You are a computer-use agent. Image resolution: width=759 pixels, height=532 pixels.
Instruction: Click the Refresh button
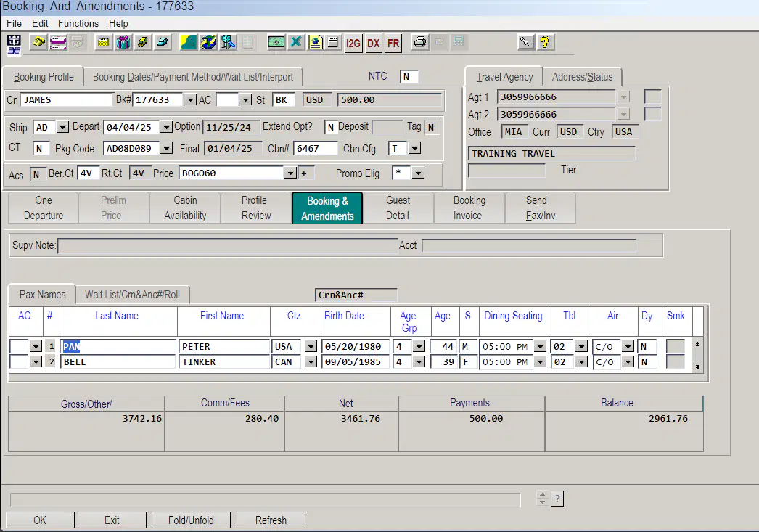tap(271, 520)
